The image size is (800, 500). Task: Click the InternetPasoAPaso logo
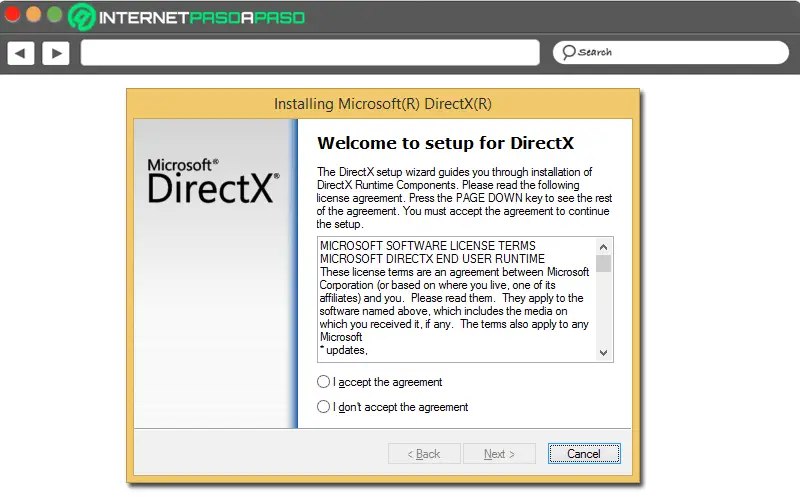point(186,17)
